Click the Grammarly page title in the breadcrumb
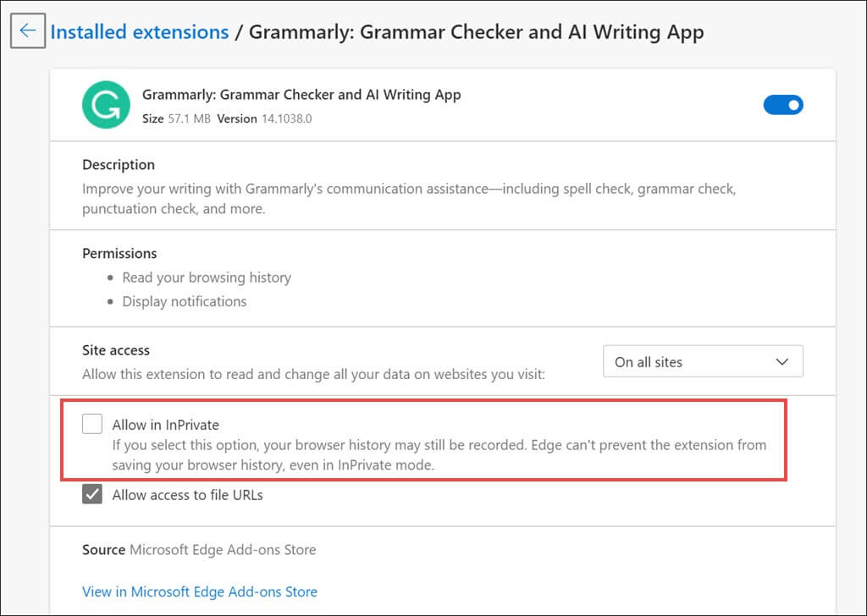867x616 pixels. pos(476,32)
